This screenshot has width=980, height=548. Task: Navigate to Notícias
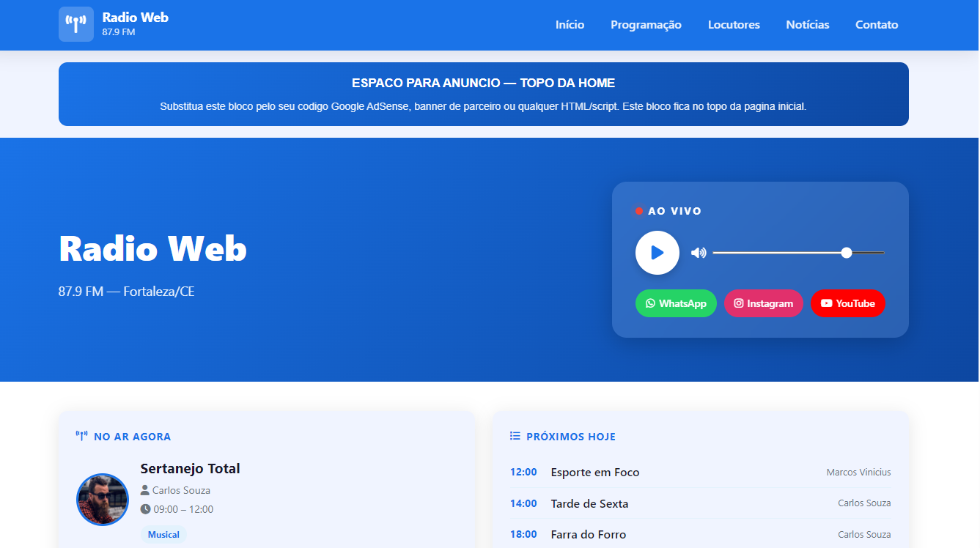(x=808, y=25)
